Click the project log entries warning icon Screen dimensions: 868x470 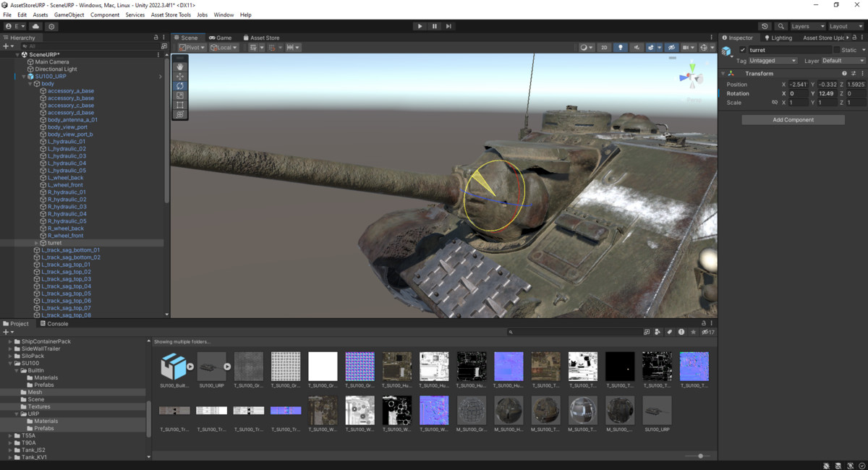(681, 332)
